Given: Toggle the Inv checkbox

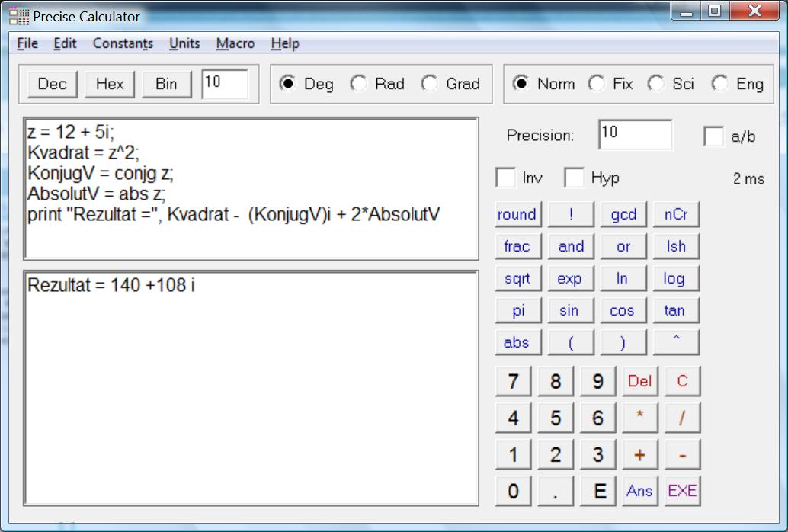Looking at the screenshot, I should tap(506, 178).
